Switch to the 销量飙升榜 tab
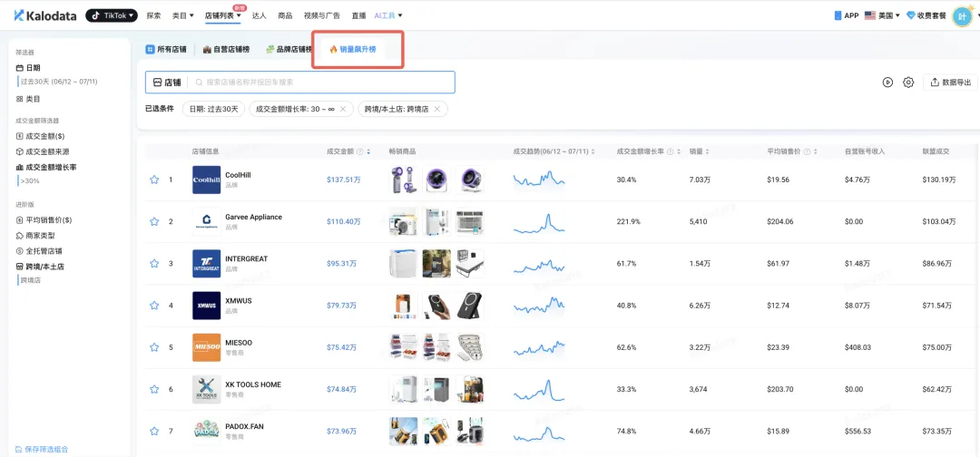 (x=353, y=49)
